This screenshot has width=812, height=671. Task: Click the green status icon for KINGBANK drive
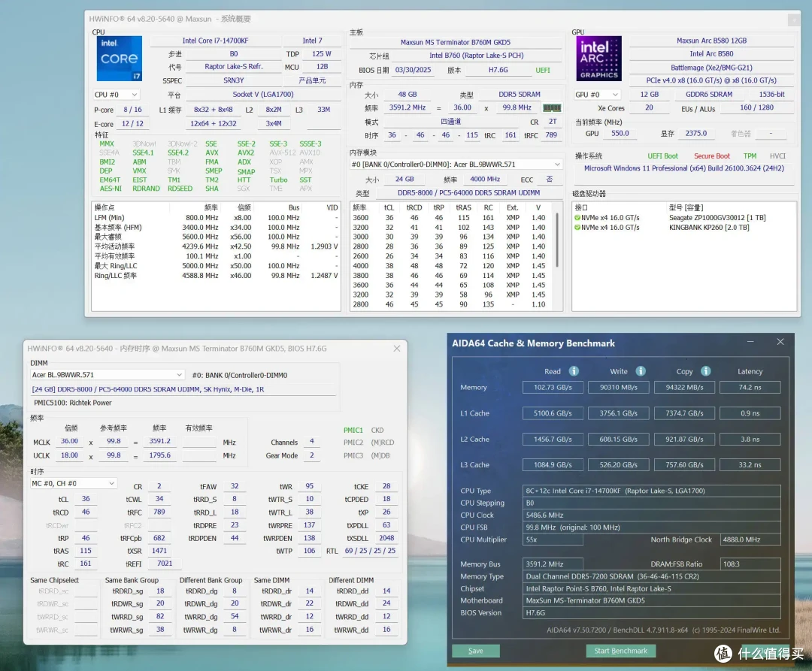click(x=577, y=228)
